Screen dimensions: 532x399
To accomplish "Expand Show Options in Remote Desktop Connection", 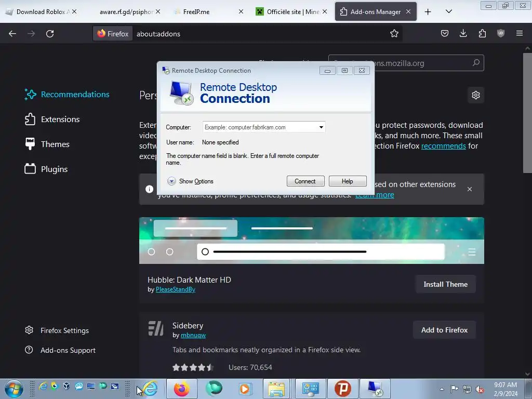I will (190, 181).
